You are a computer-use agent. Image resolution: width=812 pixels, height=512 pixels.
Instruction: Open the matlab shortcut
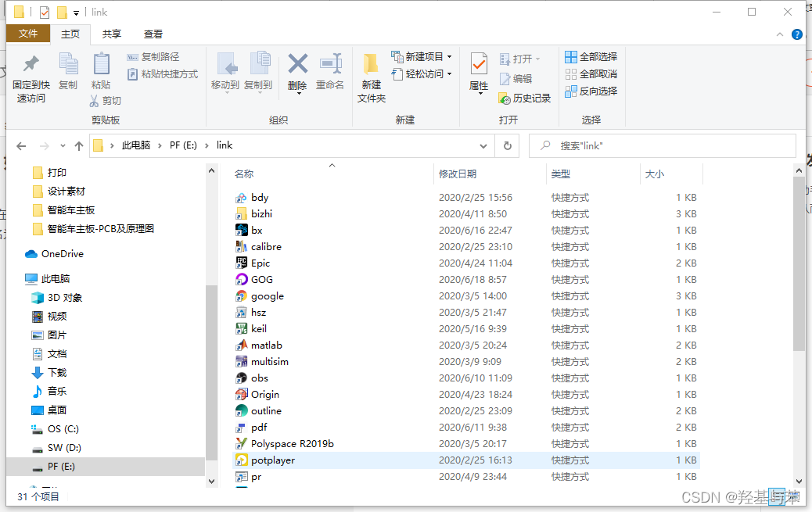[267, 345]
